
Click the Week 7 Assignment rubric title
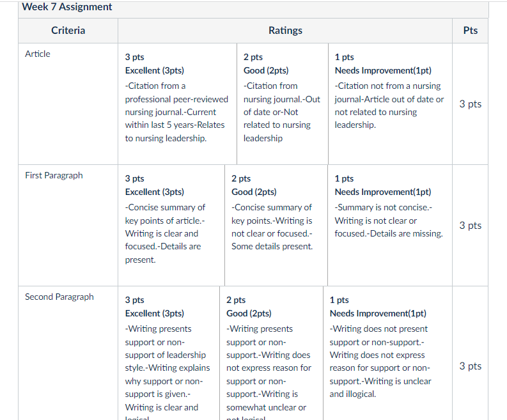[67, 7]
